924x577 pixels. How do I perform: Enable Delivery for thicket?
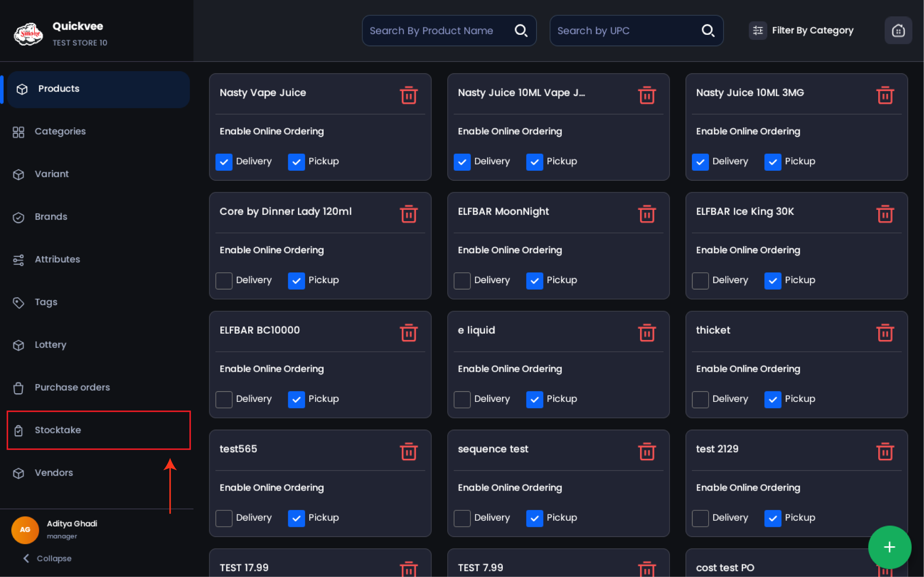click(x=700, y=399)
